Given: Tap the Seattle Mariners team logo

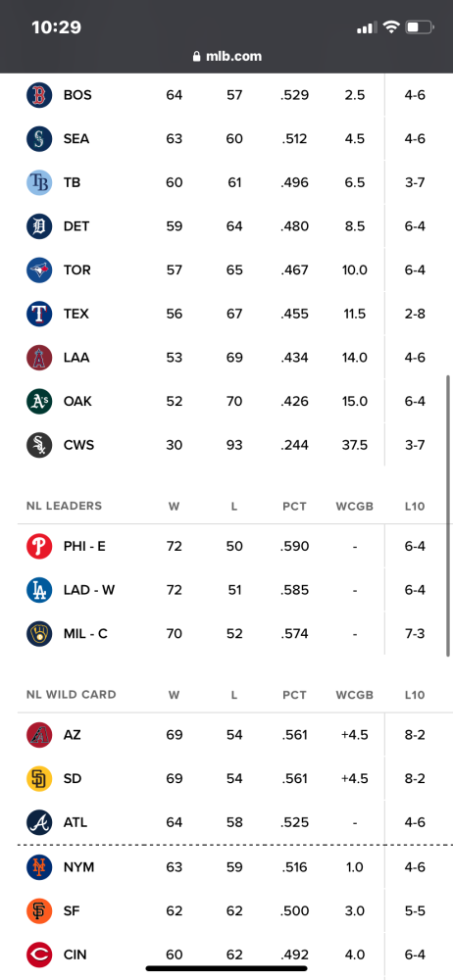Looking at the screenshot, I should (x=39, y=139).
